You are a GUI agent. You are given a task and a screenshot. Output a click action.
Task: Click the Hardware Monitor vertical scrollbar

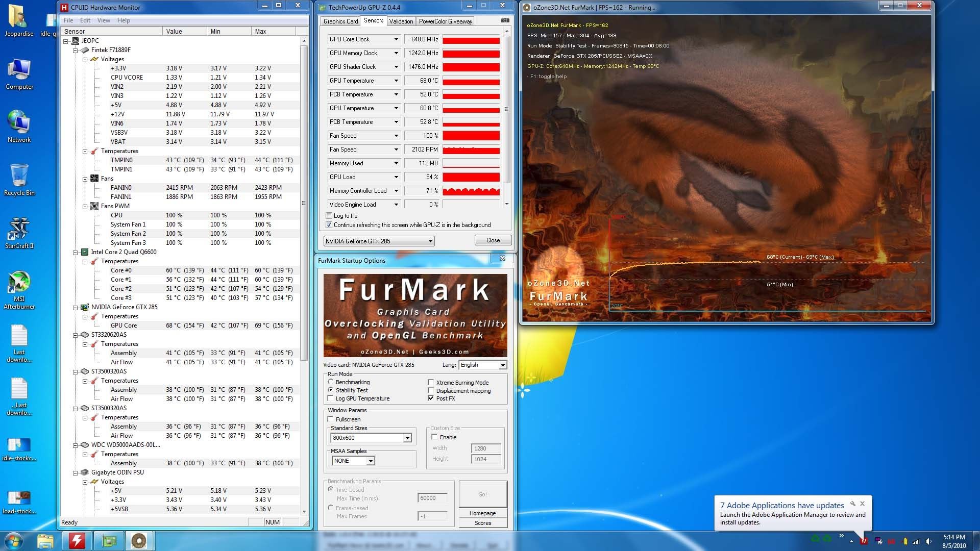[304, 204]
